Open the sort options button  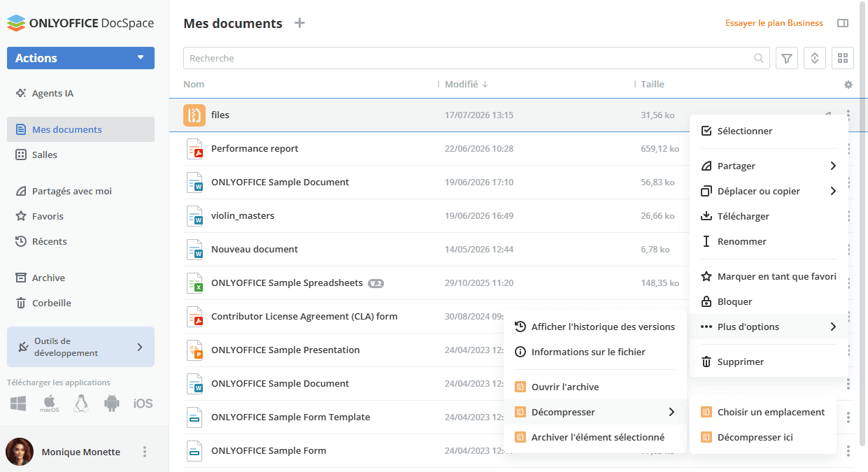coord(815,58)
